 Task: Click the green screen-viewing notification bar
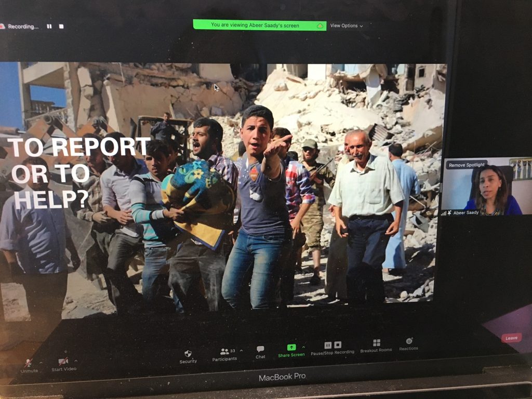pyautogui.click(x=260, y=25)
